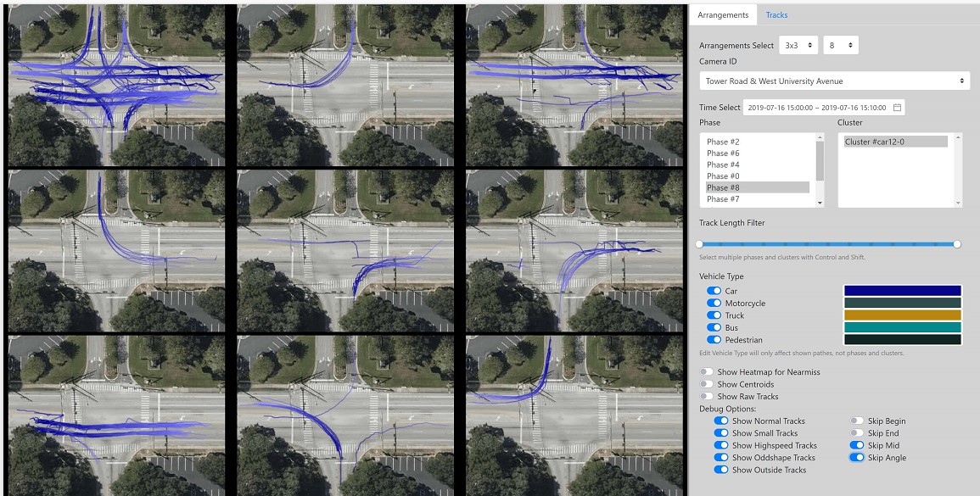Select the center intersection thumbnail in grid

coord(346,251)
